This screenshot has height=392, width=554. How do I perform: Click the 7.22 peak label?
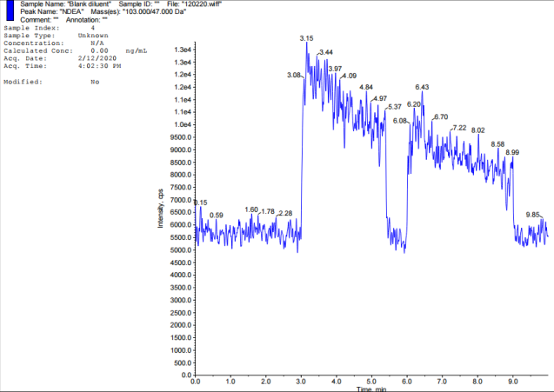tap(460, 129)
